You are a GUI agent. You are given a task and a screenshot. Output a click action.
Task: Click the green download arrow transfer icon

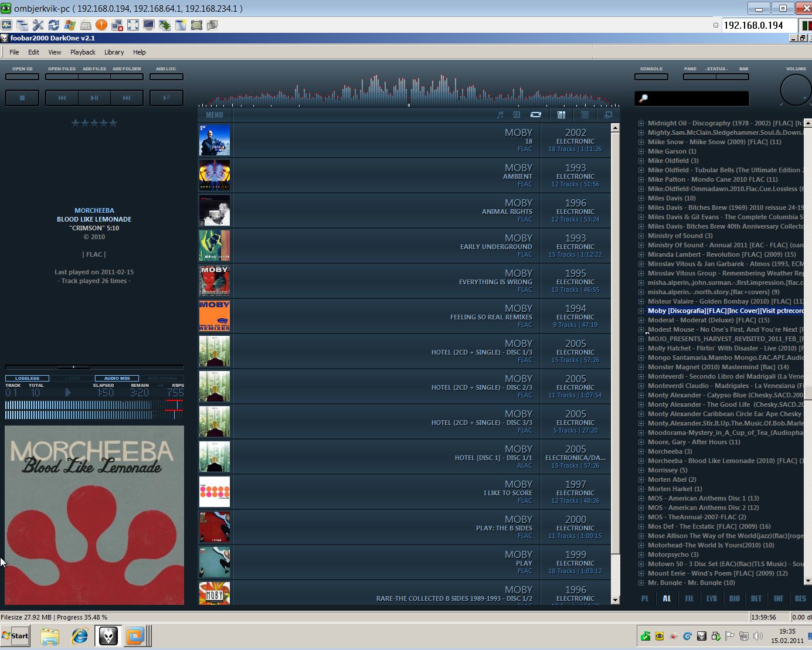[165, 25]
